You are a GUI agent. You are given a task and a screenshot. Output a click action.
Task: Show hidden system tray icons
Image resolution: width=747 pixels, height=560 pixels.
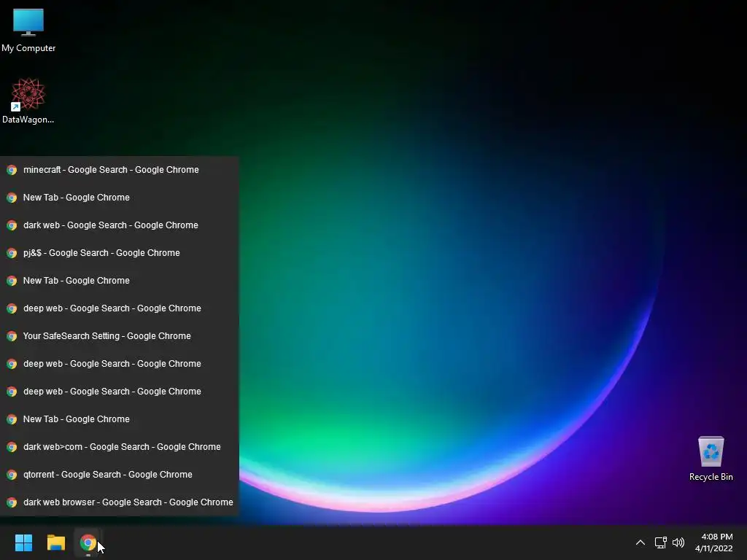pos(640,542)
